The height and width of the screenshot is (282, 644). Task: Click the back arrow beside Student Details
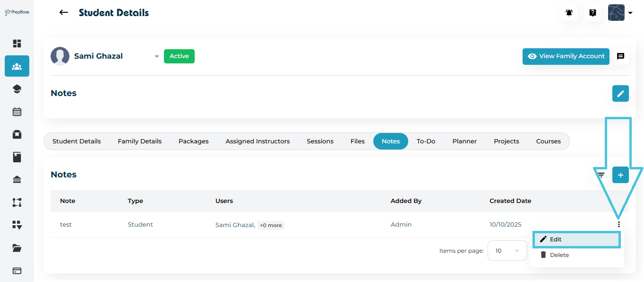click(x=64, y=13)
